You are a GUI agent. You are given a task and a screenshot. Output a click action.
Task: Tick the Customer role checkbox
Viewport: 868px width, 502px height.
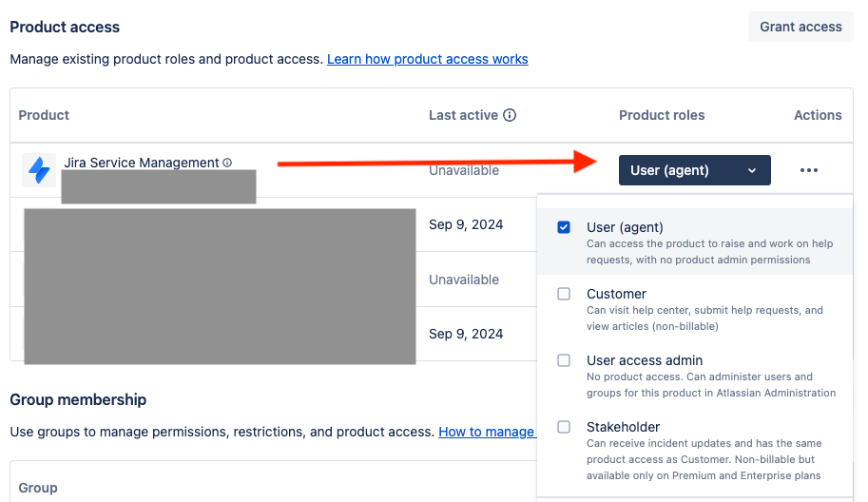pos(564,294)
